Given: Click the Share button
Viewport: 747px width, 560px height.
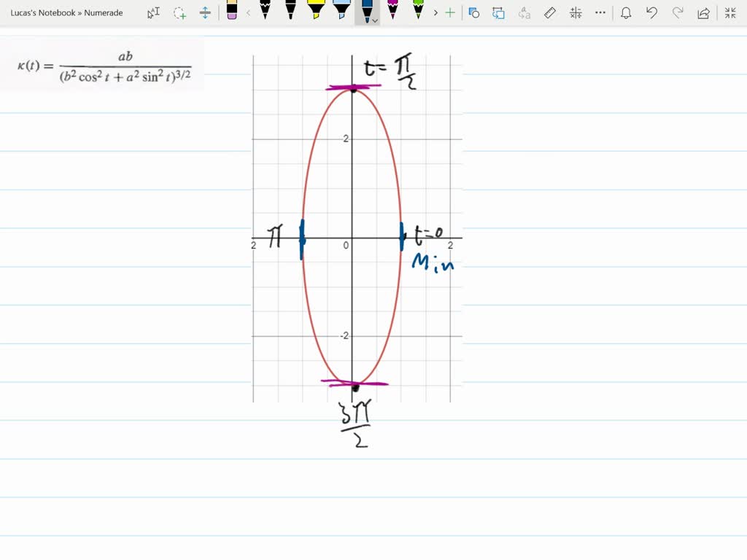Looking at the screenshot, I should (703, 12).
